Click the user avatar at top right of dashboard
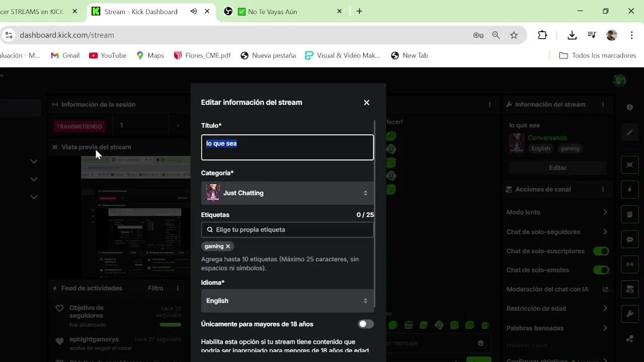 tap(619, 80)
